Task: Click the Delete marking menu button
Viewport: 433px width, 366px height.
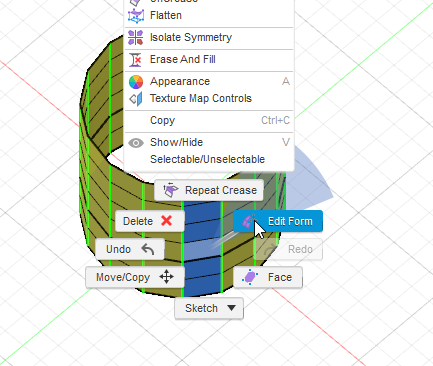Action: (150, 221)
